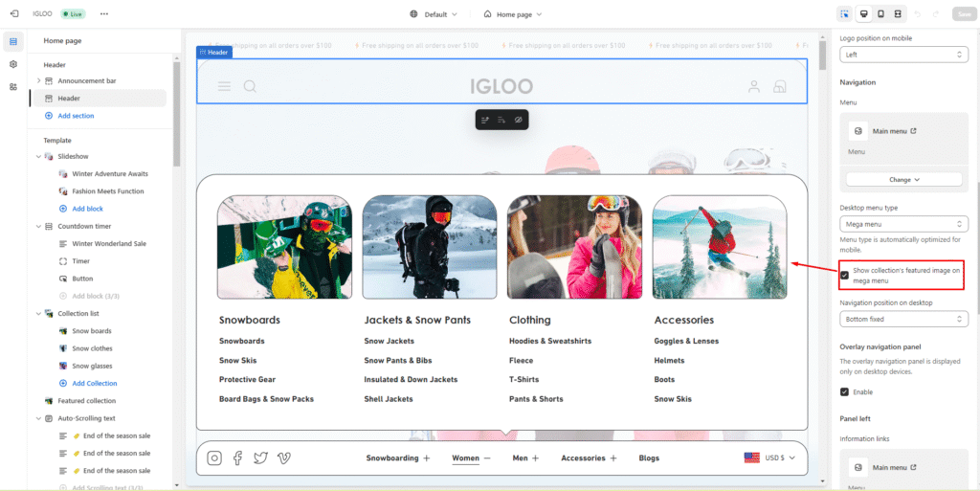Hide the Header section with eye icon
The height and width of the screenshot is (491, 980).
tap(518, 121)
